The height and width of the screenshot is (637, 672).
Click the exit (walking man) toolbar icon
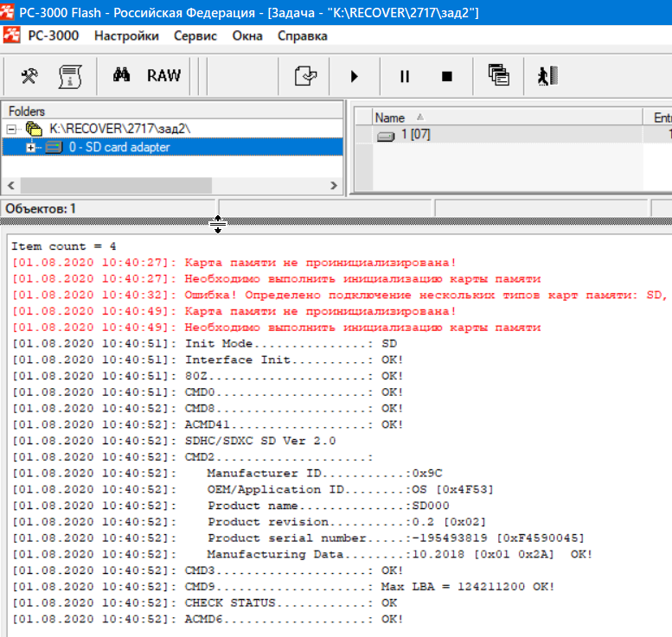tap(547, 76)
